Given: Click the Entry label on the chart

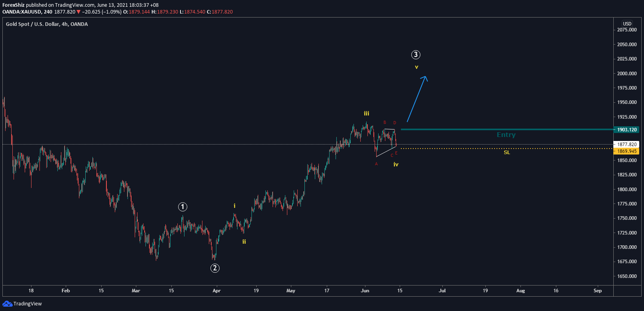Looking at the screenshot, I should tap(506, 135).
